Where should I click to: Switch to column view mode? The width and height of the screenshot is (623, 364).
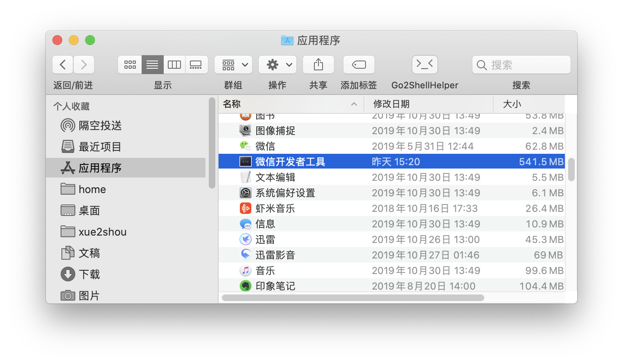point(174,65)
